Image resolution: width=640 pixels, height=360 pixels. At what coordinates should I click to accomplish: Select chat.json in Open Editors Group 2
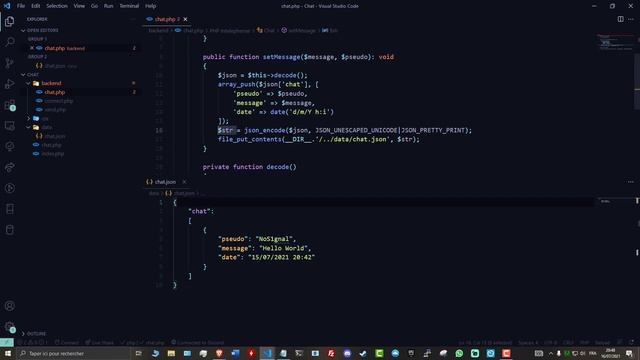point(56,66)
